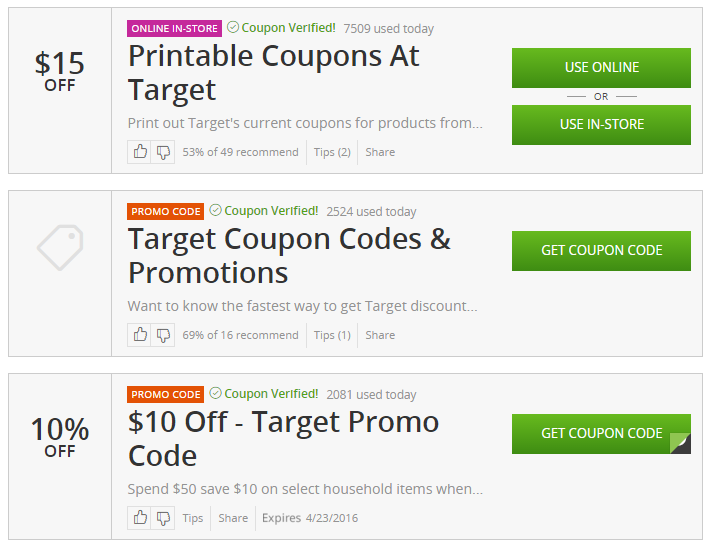Thumbs down the $10 Off Target Promo Code
The height and width of the screenshot is (548, 711).
coord(163,518)
